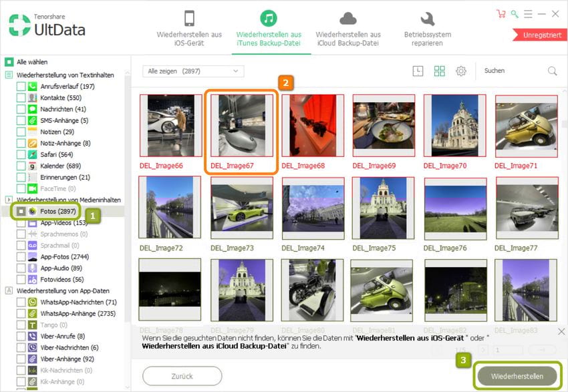Check the Viber-Anhänge (92) checkbox
568x392 pixels.
point(21,359)
